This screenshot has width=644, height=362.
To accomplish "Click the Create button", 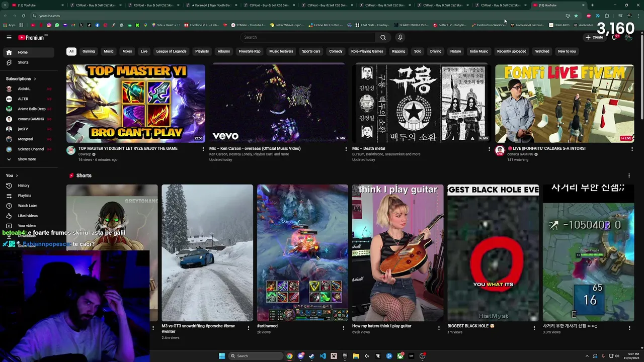I will 594,37.
